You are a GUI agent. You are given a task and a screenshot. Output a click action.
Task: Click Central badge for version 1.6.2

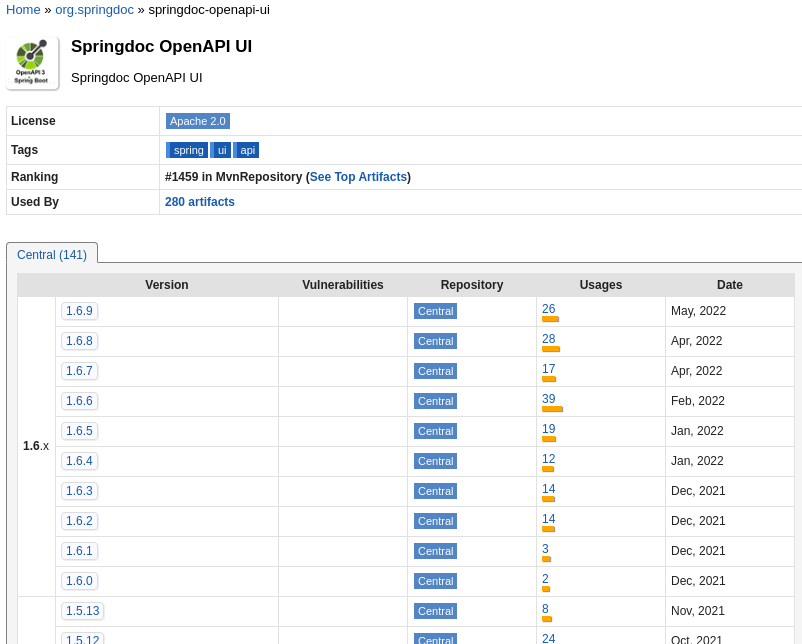click(435, 521)
